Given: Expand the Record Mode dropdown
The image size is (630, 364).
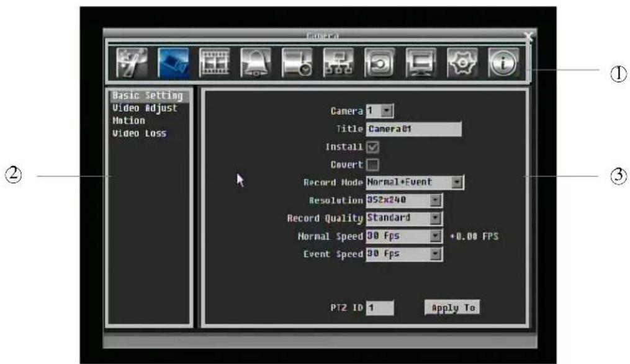Looking at the screenshot, I should pos(415,182).
